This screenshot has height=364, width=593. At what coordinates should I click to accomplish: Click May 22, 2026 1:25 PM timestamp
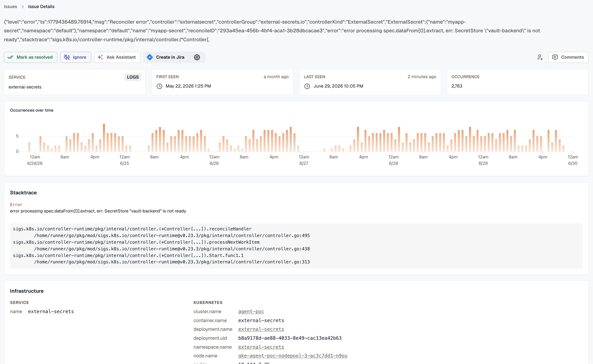pyautogui.click(x=188, y=86)
